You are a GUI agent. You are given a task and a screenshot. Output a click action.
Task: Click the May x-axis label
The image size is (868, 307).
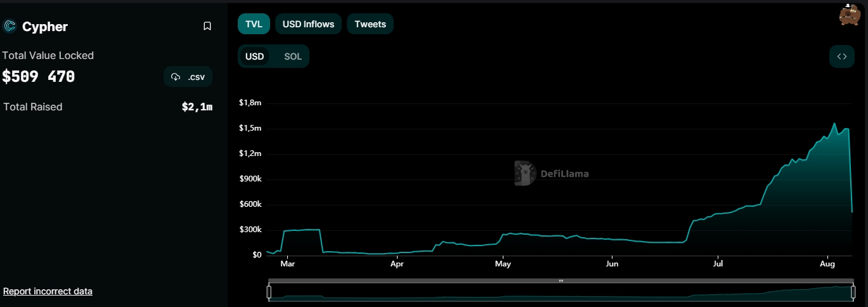[503, 263]
